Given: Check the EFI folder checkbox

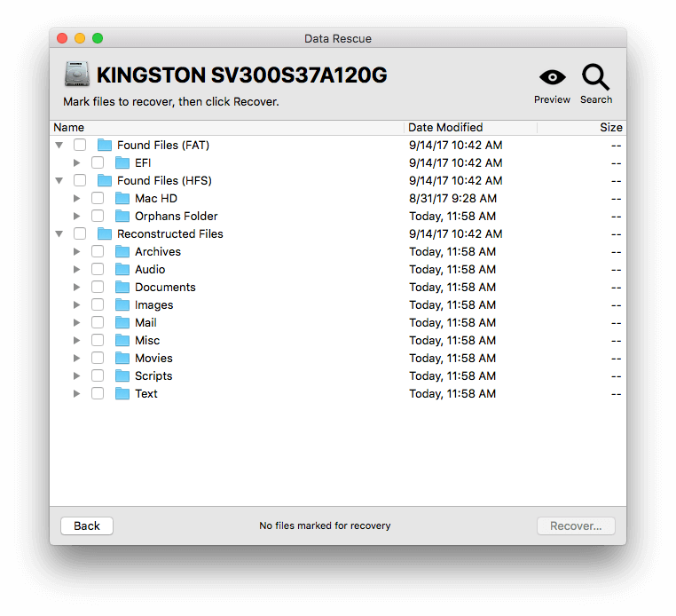Looking at the screenshot, I should pos(98,162).
